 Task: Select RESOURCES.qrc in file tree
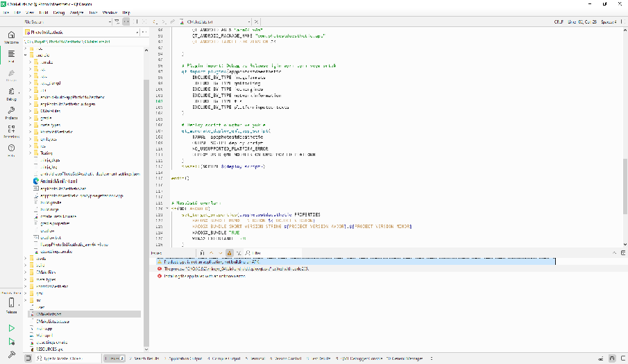click(x=49, y=349)
